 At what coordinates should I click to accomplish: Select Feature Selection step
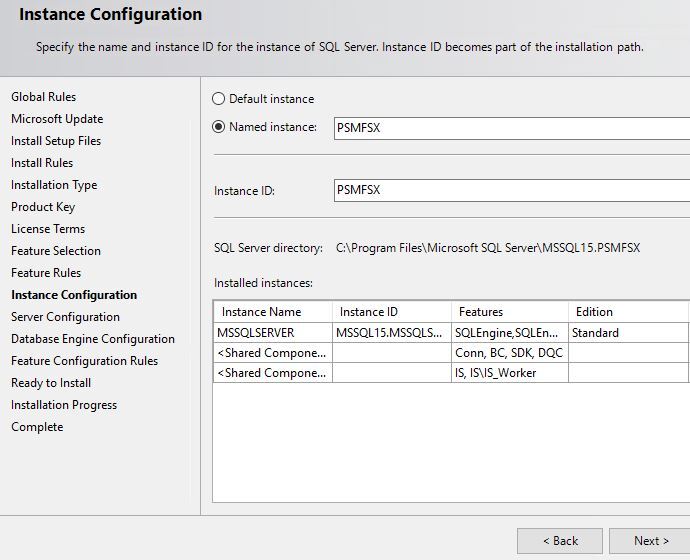(56, 251)
